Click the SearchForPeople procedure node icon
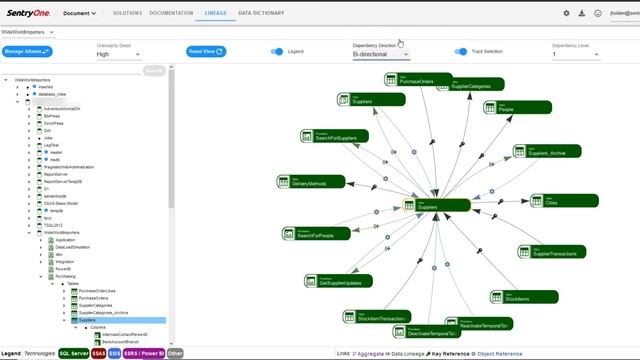The width and height of the screenshot is (640, 360). [289, 233]
